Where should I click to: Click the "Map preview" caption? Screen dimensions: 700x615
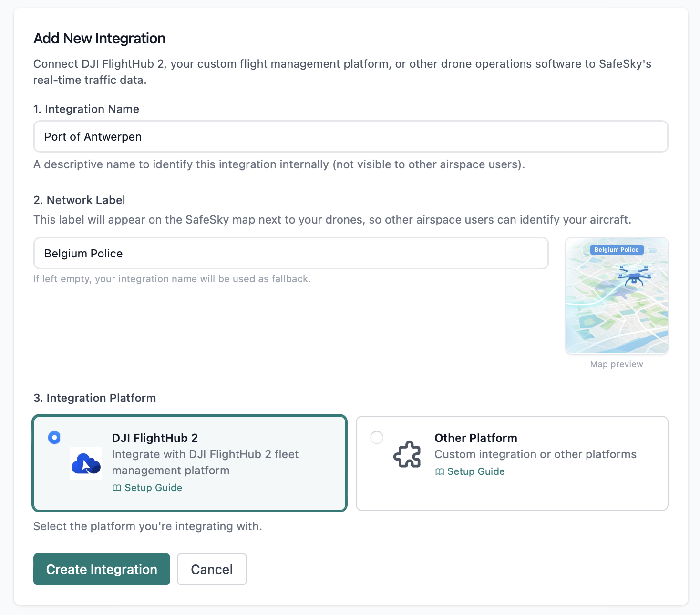pyautogui.click(x=617, y=364)
